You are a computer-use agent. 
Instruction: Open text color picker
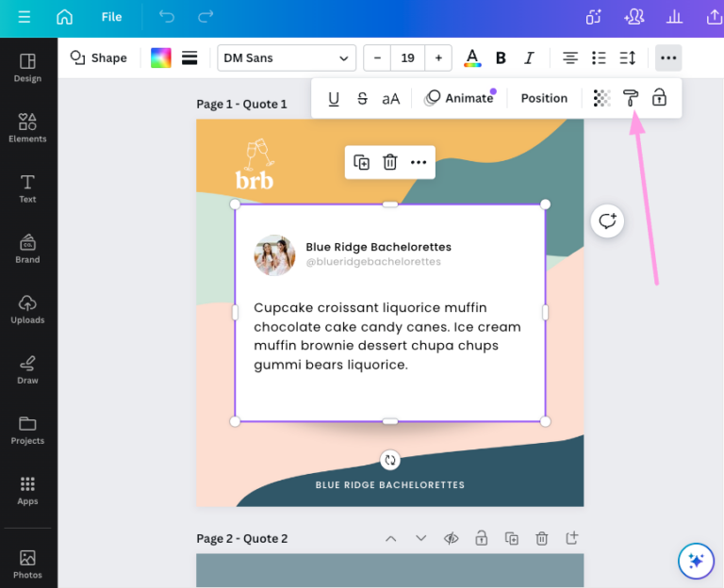(472, 57)
